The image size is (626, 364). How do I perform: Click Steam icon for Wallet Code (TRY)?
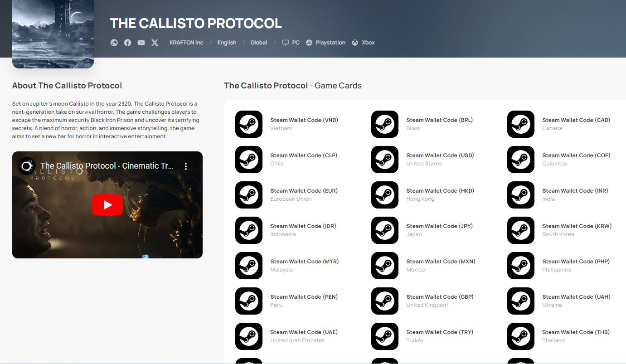pos(385,336)
